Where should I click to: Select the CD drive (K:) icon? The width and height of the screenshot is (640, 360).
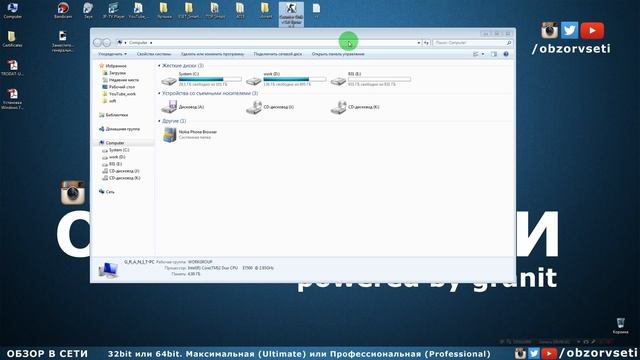(338, 107)
